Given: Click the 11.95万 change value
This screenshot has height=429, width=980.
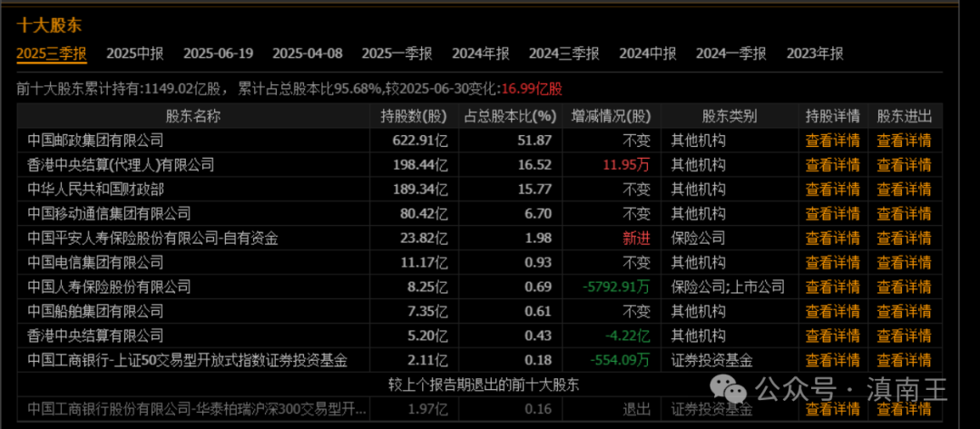Looking at the screenshot, I should coord(627,165).
